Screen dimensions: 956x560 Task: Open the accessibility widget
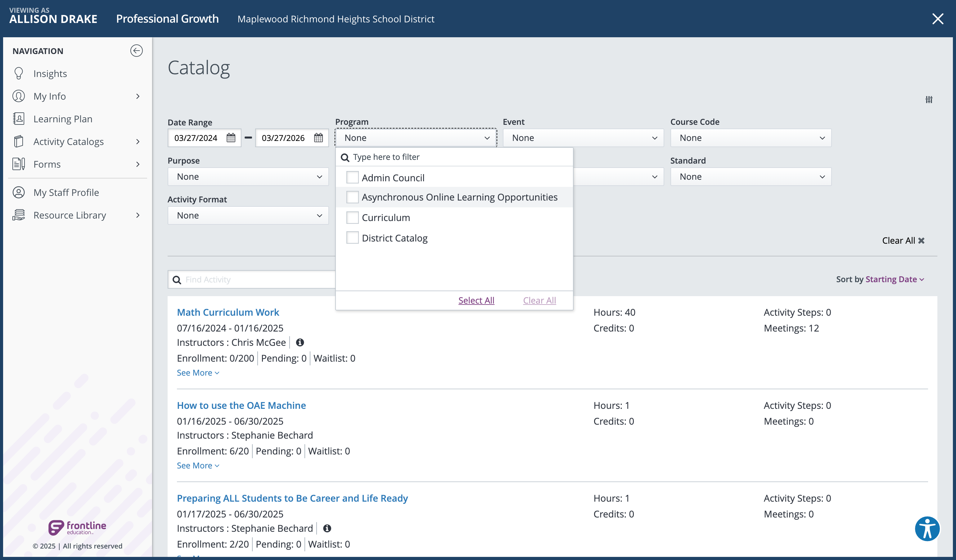click(x=927, y=529)
